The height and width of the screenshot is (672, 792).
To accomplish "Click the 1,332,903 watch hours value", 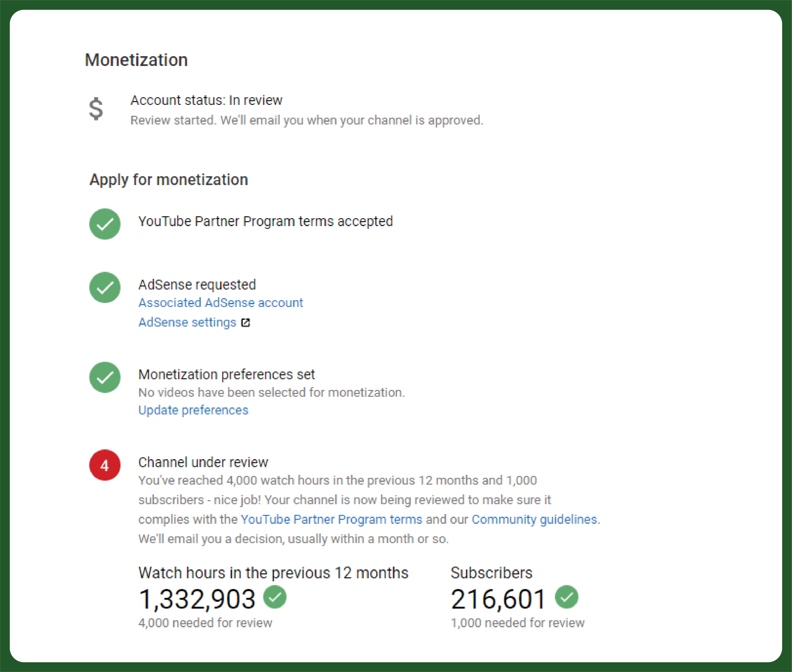I will pyautogui.click(x=197, y=599).
